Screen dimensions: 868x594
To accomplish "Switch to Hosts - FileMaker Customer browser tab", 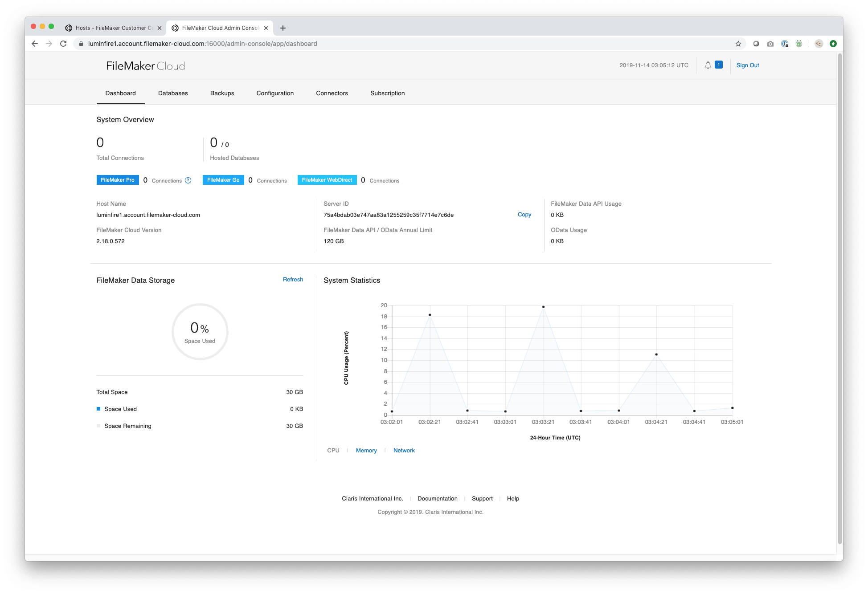I will tap(114, 28).
